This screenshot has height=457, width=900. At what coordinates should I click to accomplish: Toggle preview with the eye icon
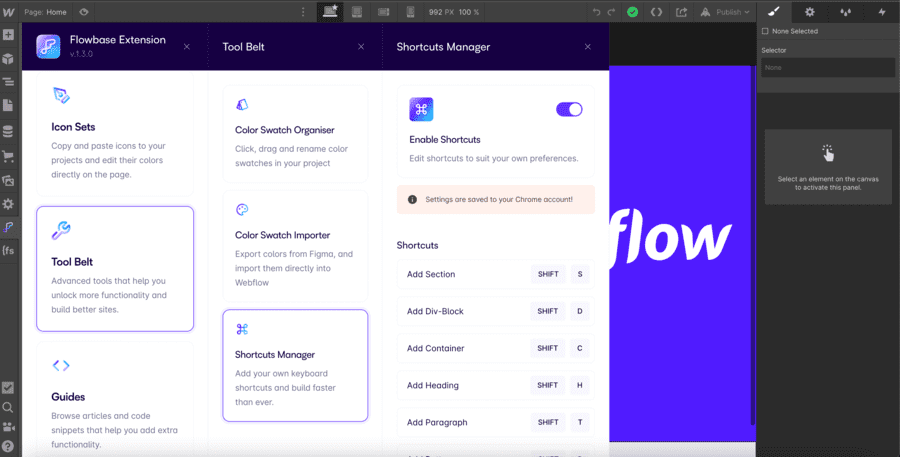[x=84, y=11]
